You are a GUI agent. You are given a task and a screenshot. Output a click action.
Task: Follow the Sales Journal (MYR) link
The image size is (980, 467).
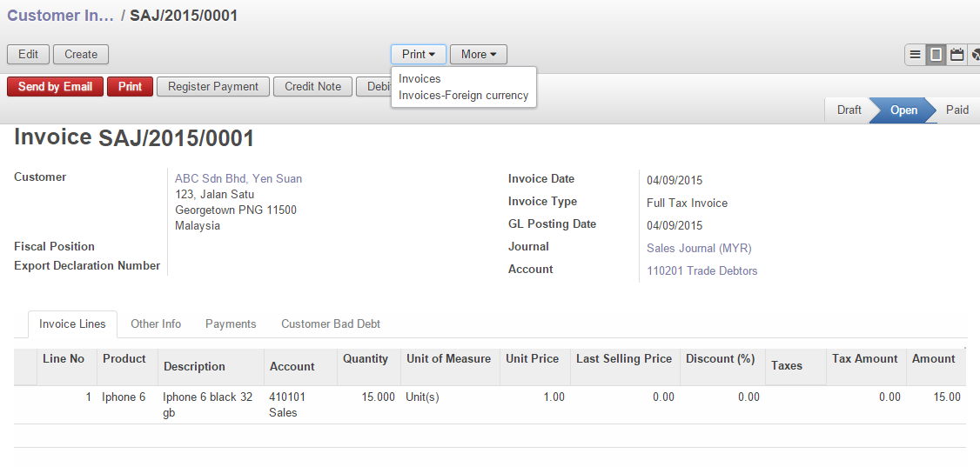(x=699, y=248)
